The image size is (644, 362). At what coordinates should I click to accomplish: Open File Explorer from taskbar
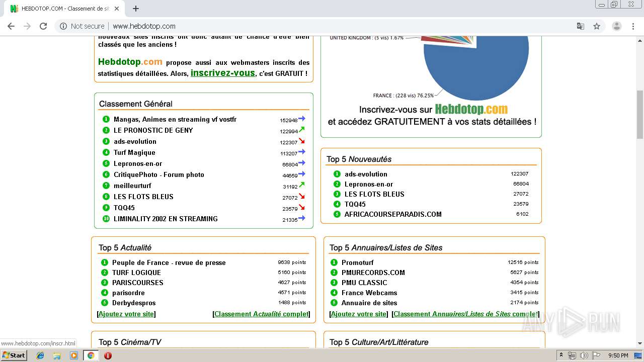pyautogui.click(x=57, y=355)
